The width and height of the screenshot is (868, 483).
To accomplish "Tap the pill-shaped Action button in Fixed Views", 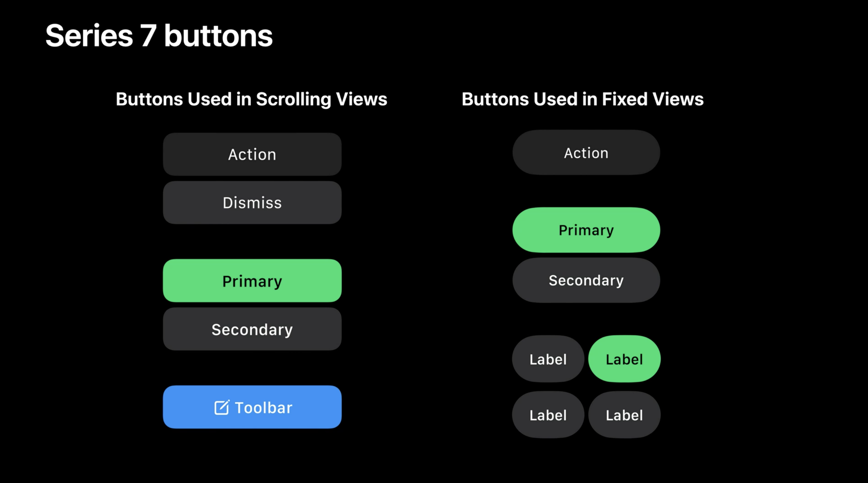I will point(586,153).
